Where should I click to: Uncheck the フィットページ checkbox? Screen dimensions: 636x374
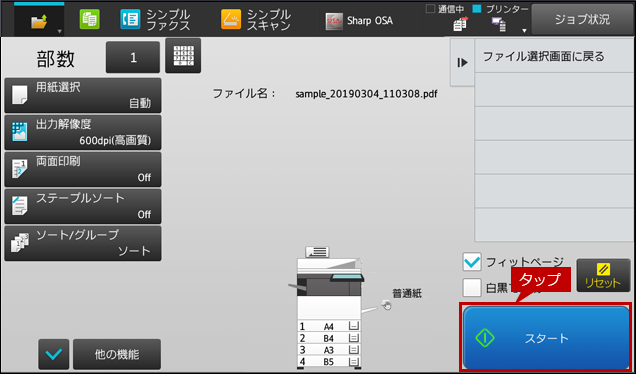[x=472, y=262]
